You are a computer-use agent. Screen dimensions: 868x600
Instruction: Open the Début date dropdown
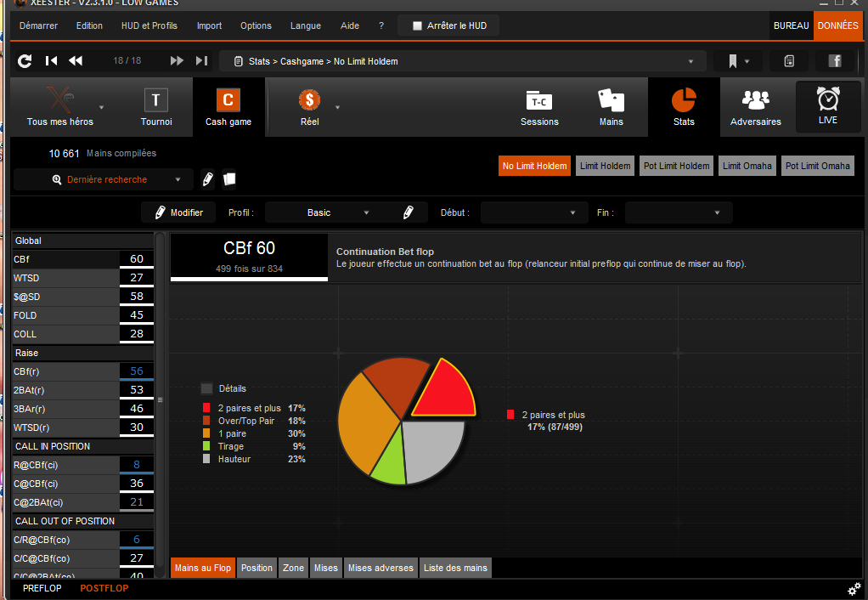coord(534,212)
